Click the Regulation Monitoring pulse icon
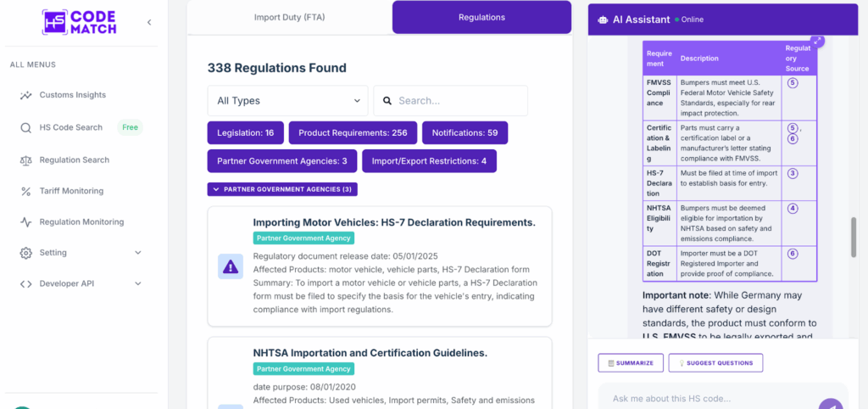The height and width of the screenshot is (409, 868). pos(25,222)
